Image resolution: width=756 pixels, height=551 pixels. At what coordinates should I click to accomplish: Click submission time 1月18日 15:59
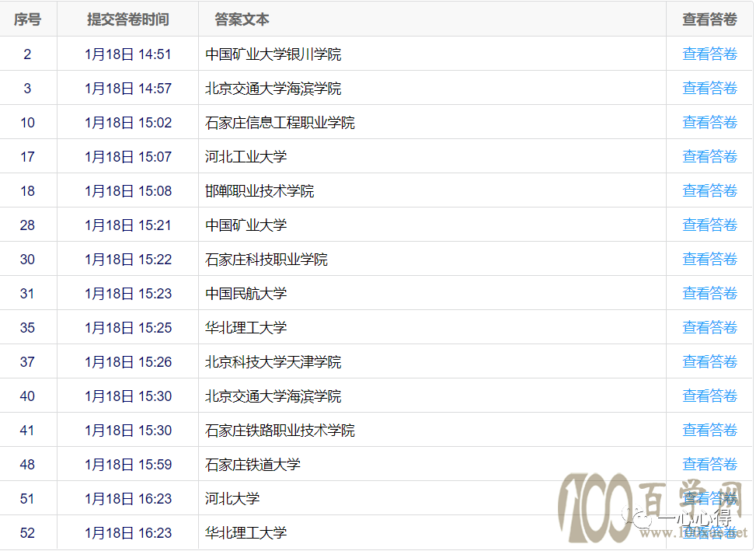(x=128, y=465)
